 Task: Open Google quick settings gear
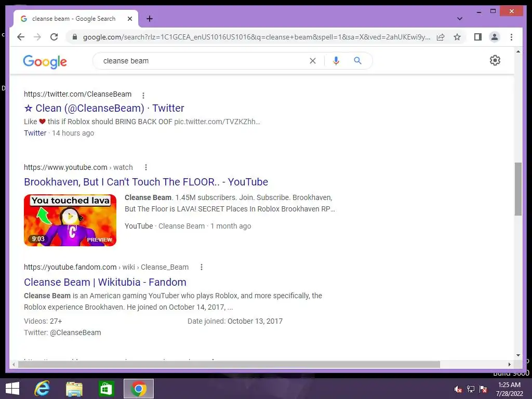pyautogui.click(x=495, y=60)
